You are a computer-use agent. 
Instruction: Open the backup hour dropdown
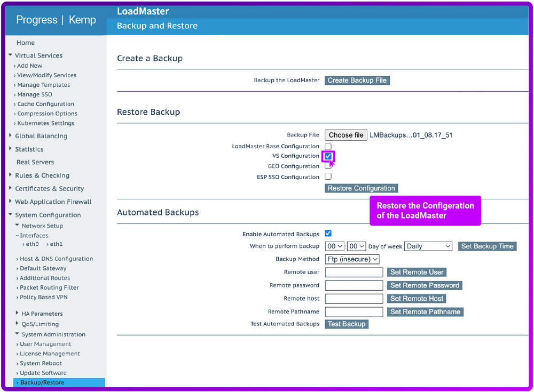(x=333, y=246)
